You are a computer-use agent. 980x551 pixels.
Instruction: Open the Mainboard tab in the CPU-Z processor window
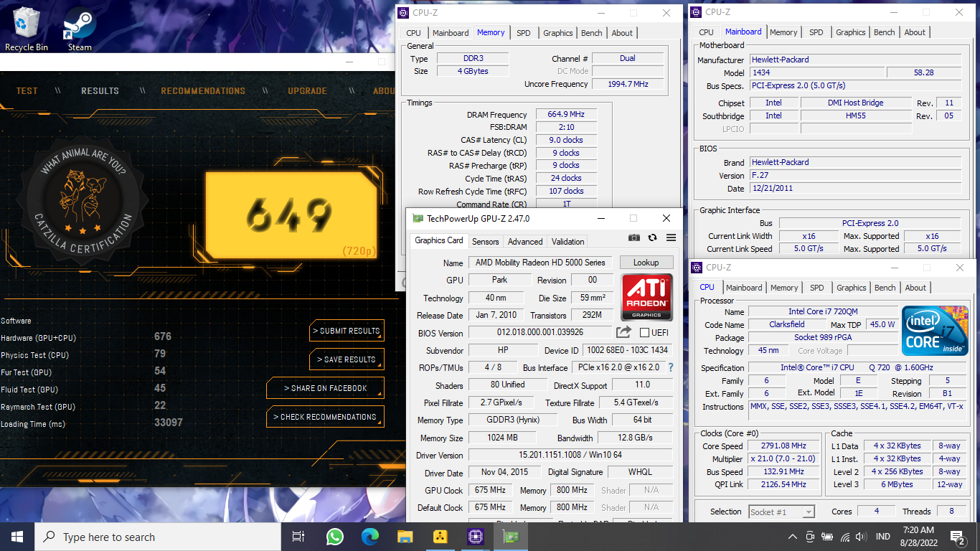[x=744, y=288]
